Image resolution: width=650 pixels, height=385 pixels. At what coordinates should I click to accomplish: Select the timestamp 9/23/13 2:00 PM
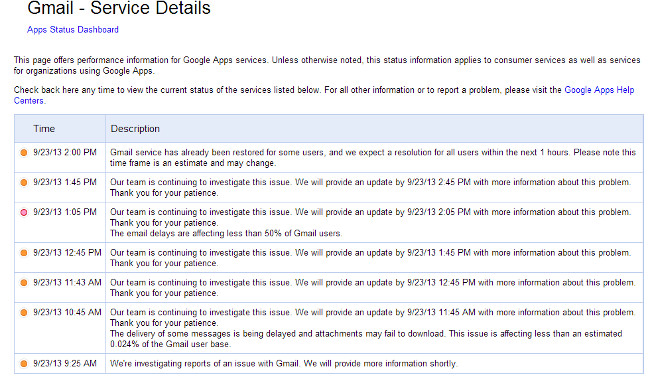tap(65, 153)
